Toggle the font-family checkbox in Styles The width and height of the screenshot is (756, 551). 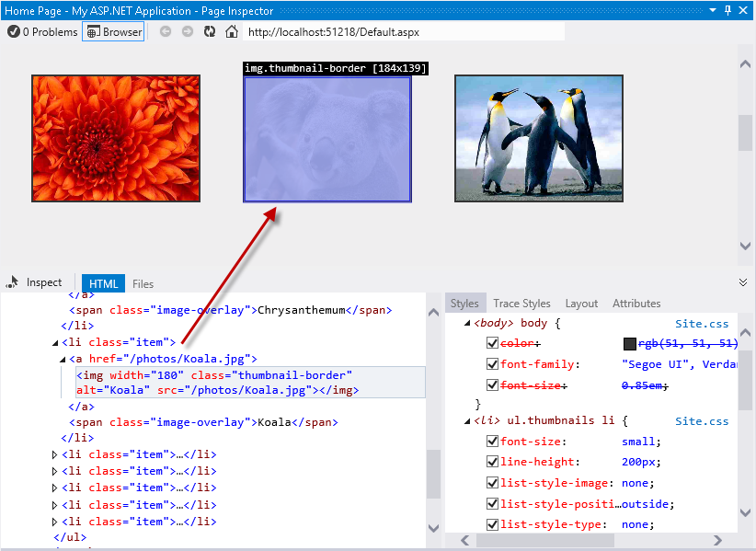tap(493, 364)
